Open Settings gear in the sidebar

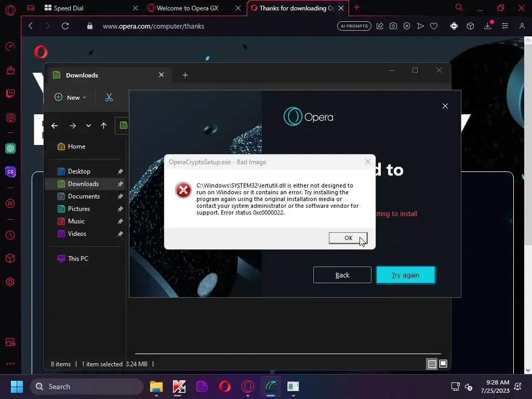10,282
